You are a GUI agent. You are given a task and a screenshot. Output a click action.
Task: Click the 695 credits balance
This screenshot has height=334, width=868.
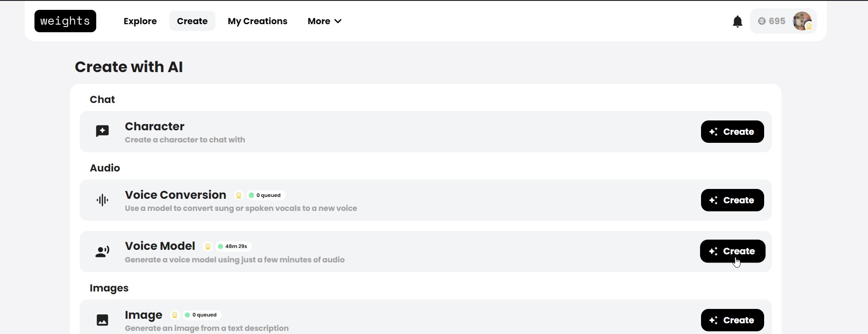772,21
